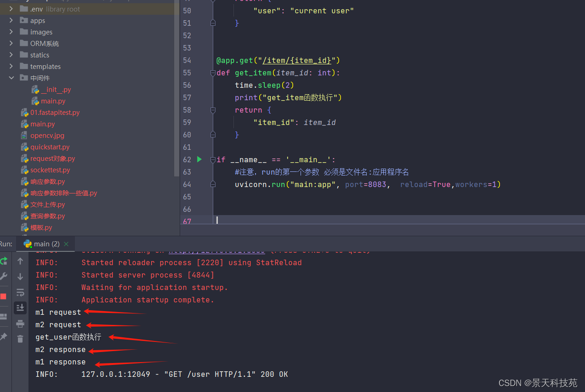Click the "/item/{item_id}" route string
585x392 pixels.
click(297, 60)
